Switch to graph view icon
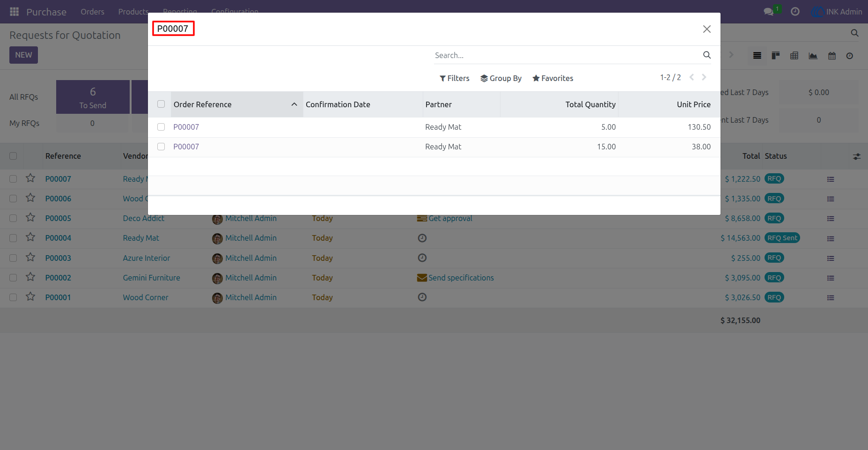This screenshot has height=450, width=868. click(x=813, y=56)
